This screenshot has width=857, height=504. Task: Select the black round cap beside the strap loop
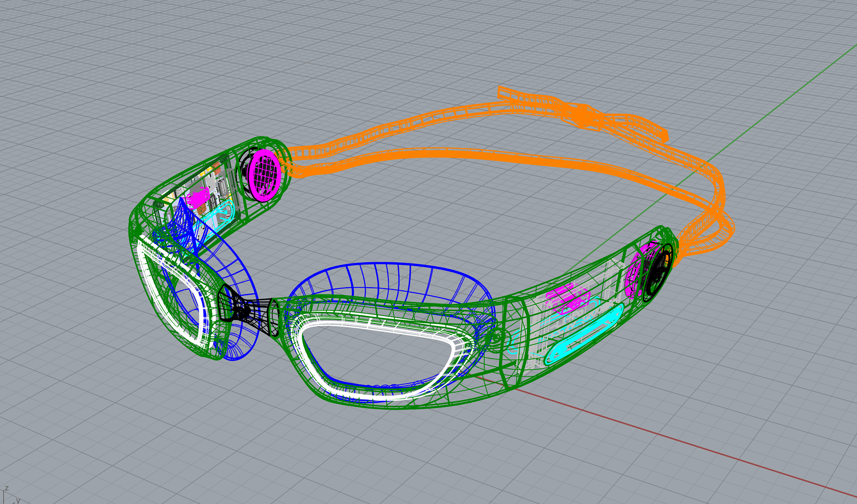(x=659, y=272)
